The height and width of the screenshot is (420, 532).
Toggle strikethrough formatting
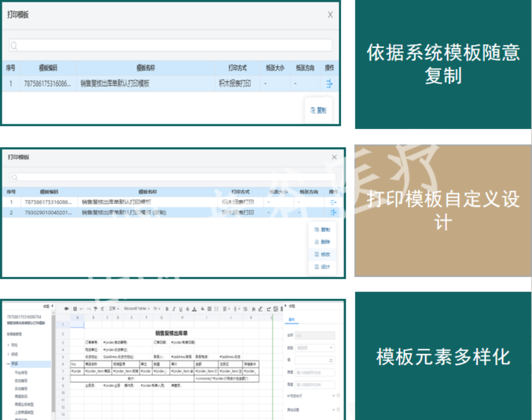coord(187,309)
